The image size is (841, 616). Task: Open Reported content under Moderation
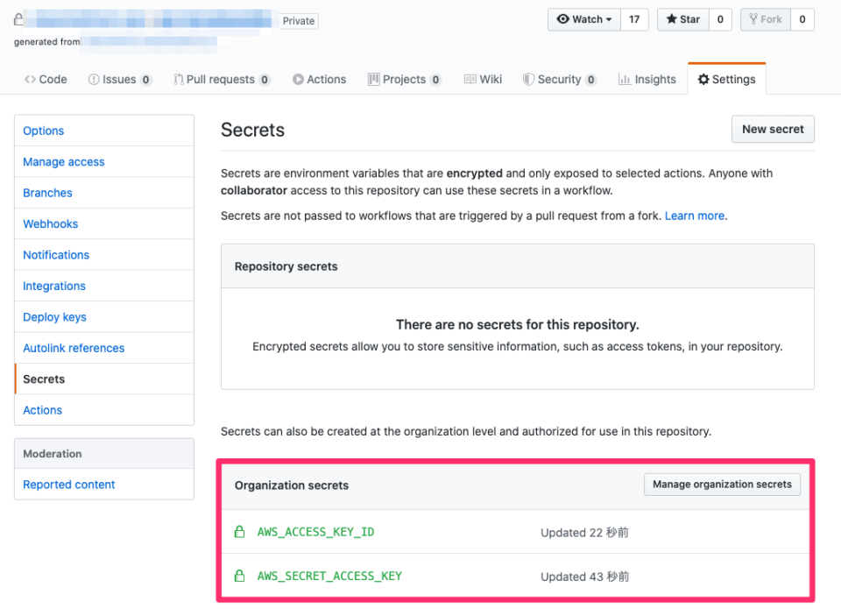pos(104,485)
